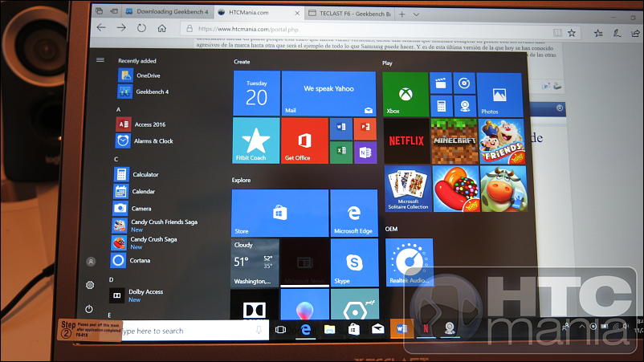Open the Calculator small tile
The height and width of the screenshot is (362, 644).
(441, 106)
